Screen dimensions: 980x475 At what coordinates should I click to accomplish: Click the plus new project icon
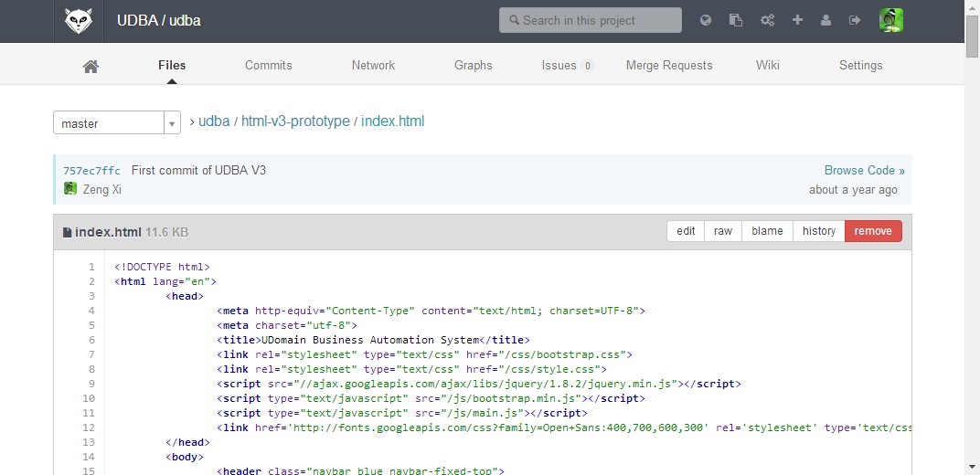click(797, 20)
